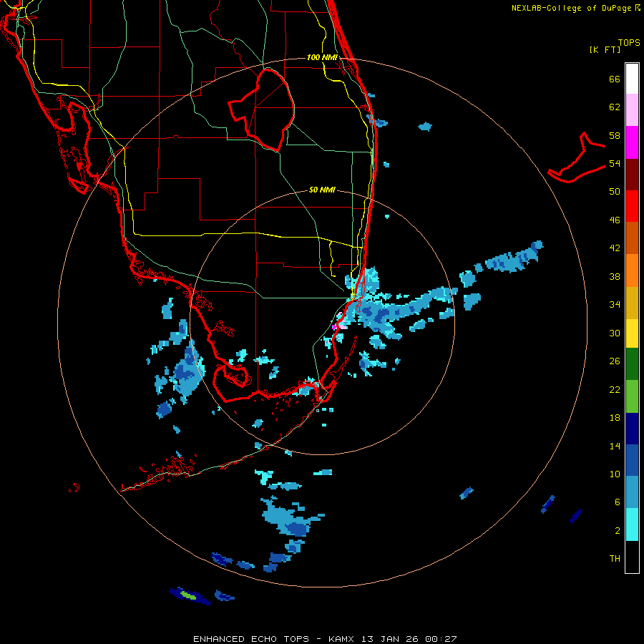This screenshot has width=644, height=644.
Task: Click the KAMX station identifier in caption
Action: coord(341,639)
